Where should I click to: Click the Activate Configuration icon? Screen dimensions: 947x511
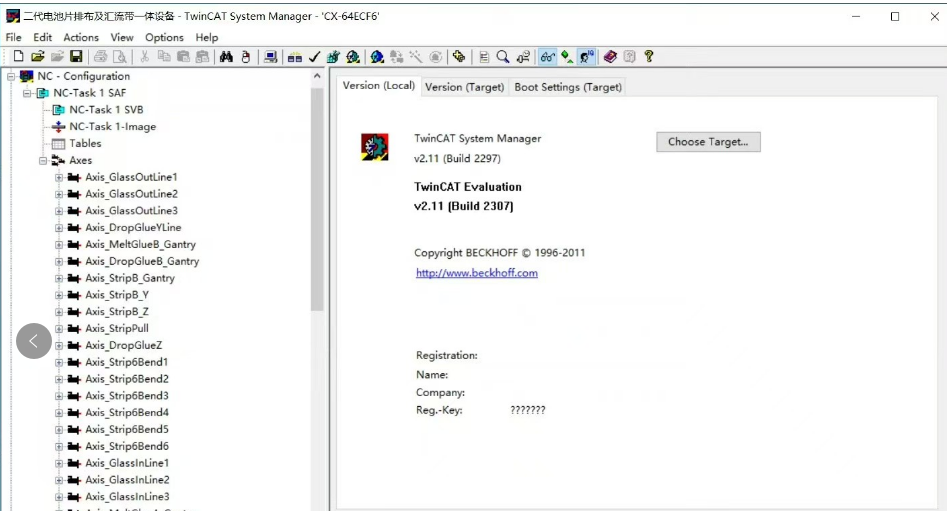(333, 57)
